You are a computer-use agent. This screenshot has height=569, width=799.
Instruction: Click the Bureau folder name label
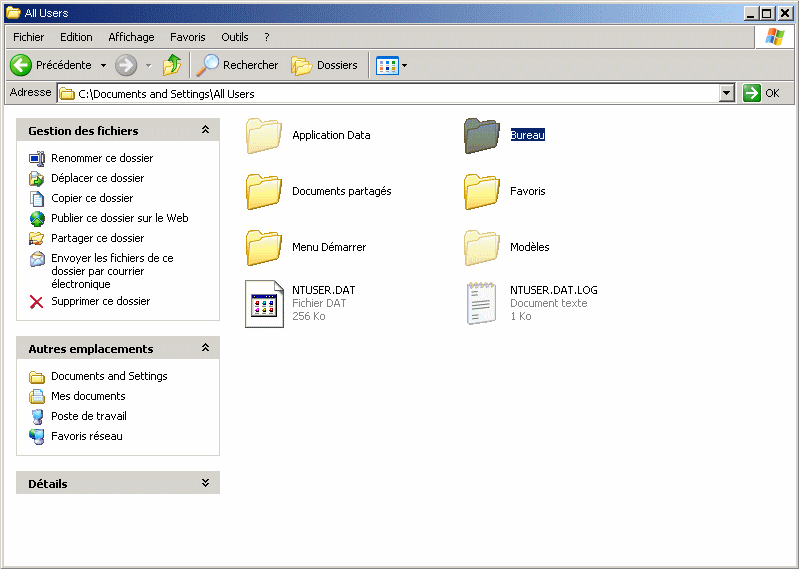527,135
